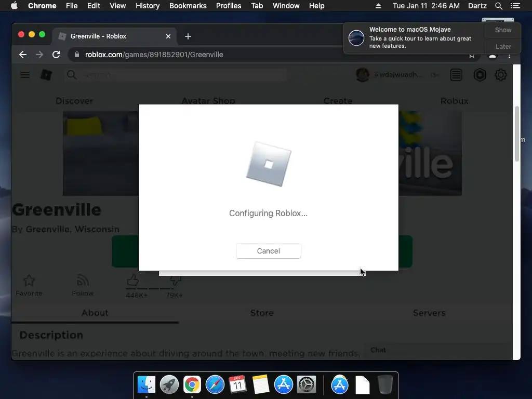Click the eject icon in menu bar
The height and width of the screenshot is (399, 532).
(x=378, y=6)
